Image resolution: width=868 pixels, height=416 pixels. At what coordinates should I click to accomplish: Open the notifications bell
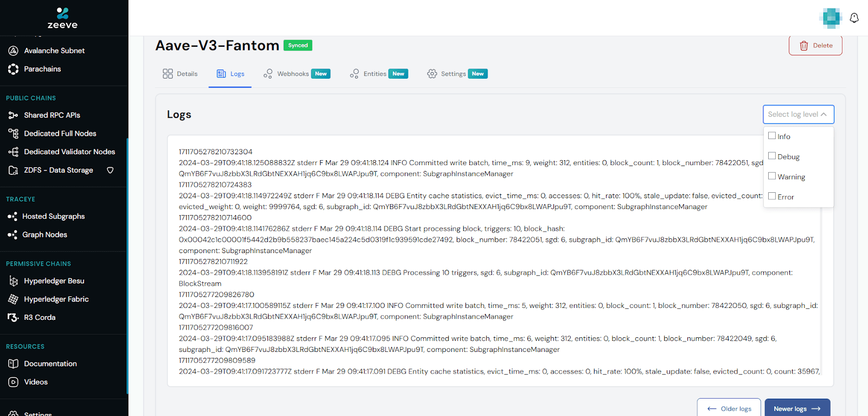coord(854,18)
